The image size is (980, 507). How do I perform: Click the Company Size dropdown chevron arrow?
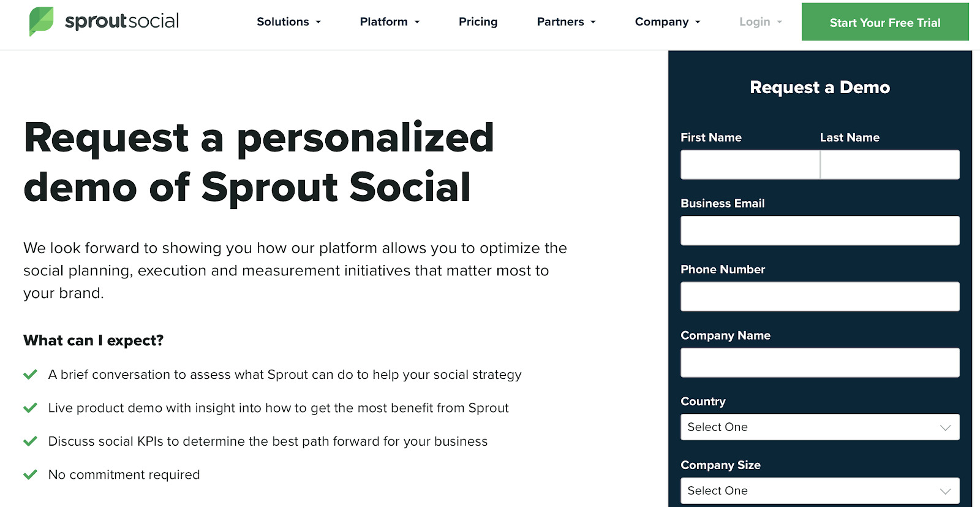[945, 491]
